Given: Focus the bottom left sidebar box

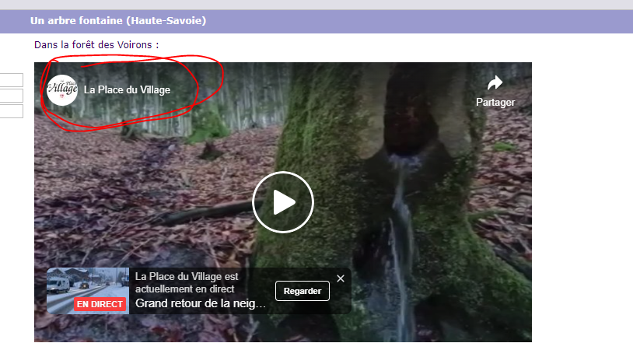Looking at the screenshot, I should [x=12, y=111].
